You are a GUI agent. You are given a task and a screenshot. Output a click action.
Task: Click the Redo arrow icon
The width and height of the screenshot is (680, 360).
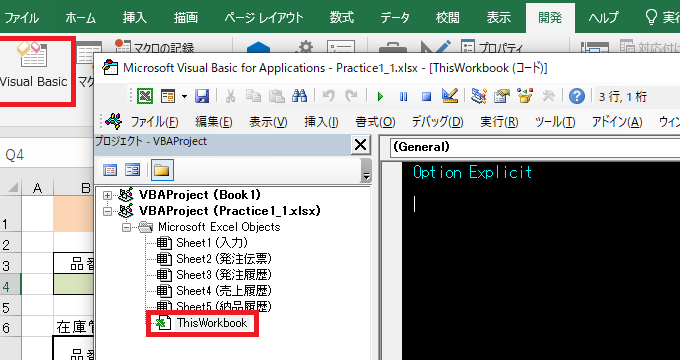click(x=351, y=96)
